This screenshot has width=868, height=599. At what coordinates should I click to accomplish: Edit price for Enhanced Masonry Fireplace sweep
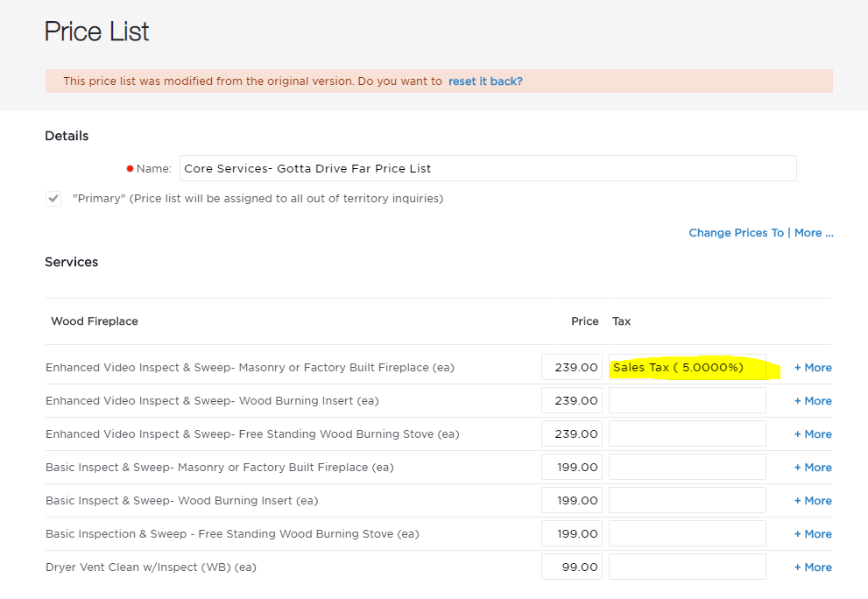[572, 368]
